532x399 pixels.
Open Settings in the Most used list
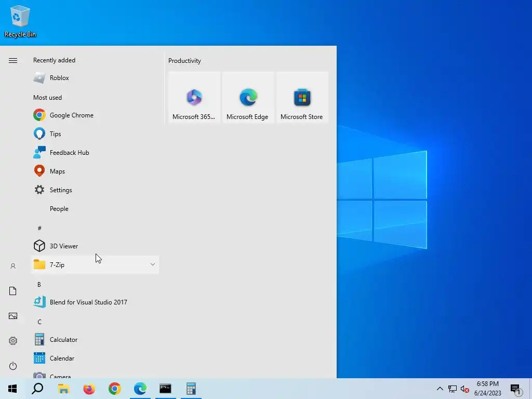pyautogui.click(x=95, y=190)
